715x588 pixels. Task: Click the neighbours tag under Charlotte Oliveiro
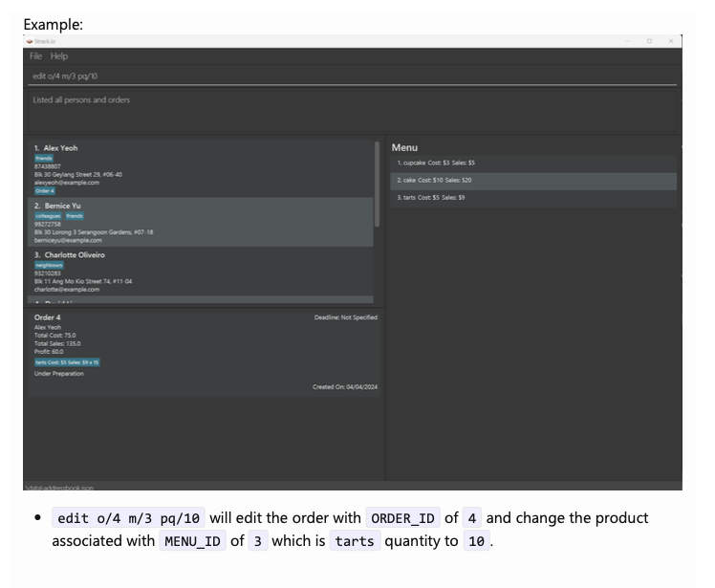click(49, 265)
